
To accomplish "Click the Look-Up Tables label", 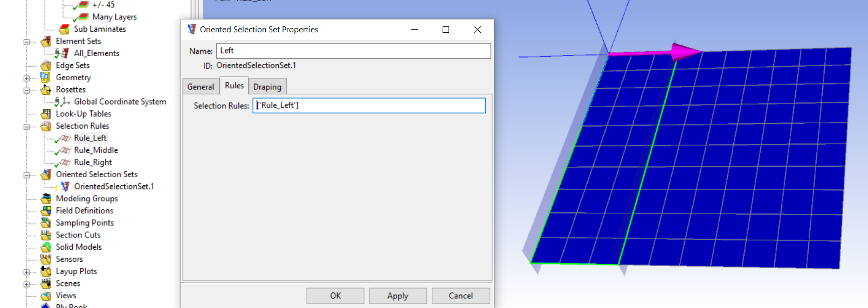I will tap(84, 114).
